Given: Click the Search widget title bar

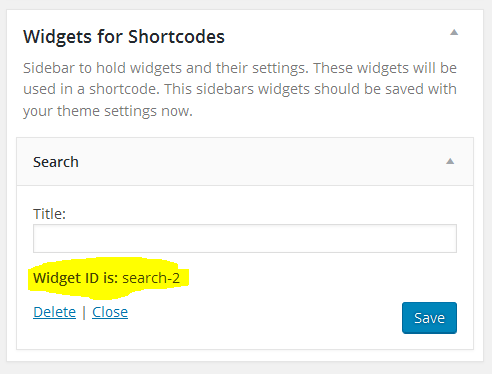Looking at the screenshot, I should pyautogui.click(x=245, y=162).
